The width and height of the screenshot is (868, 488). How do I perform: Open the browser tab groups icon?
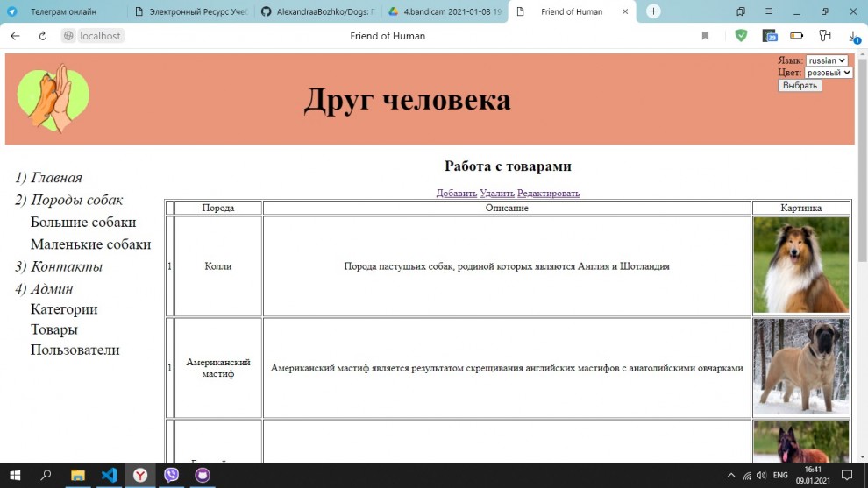tap(741, 11)
